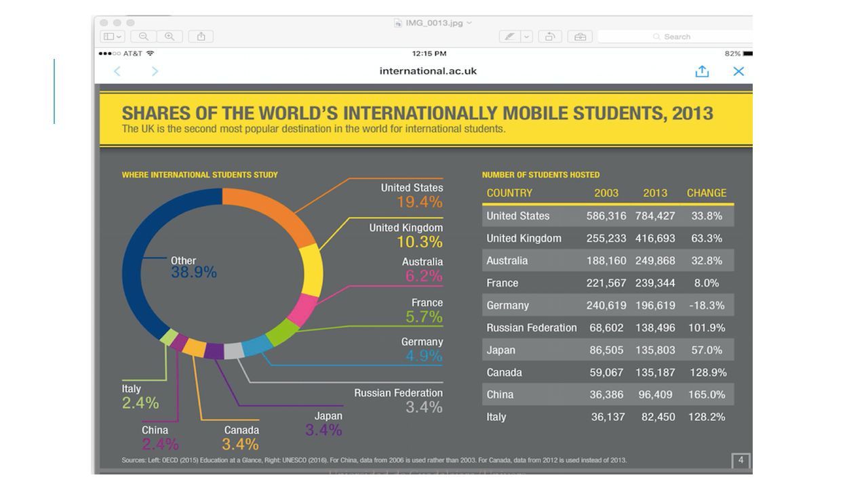Screen dimensions: 868x488
Task: Click the 'United States 19.4%' chart label
Action: 412,195
